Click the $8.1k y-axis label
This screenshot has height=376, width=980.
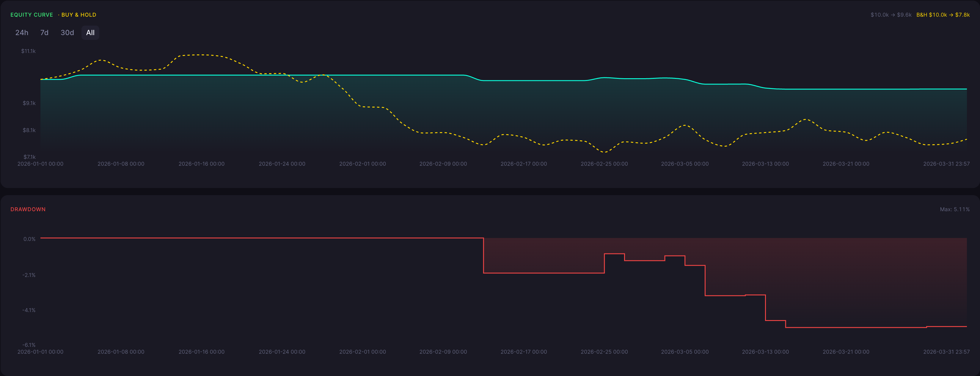tap(29, 130)
